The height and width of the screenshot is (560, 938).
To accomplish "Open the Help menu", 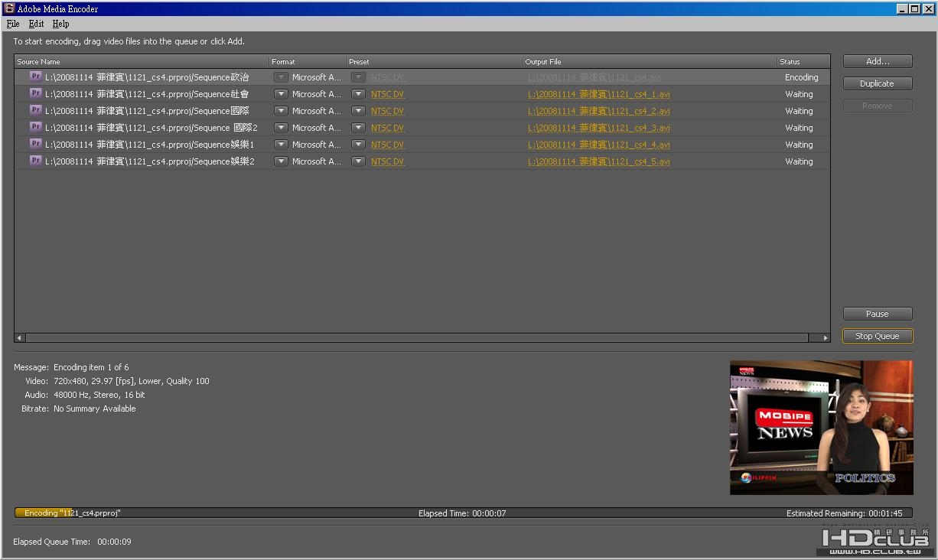I will coord(60,24).
